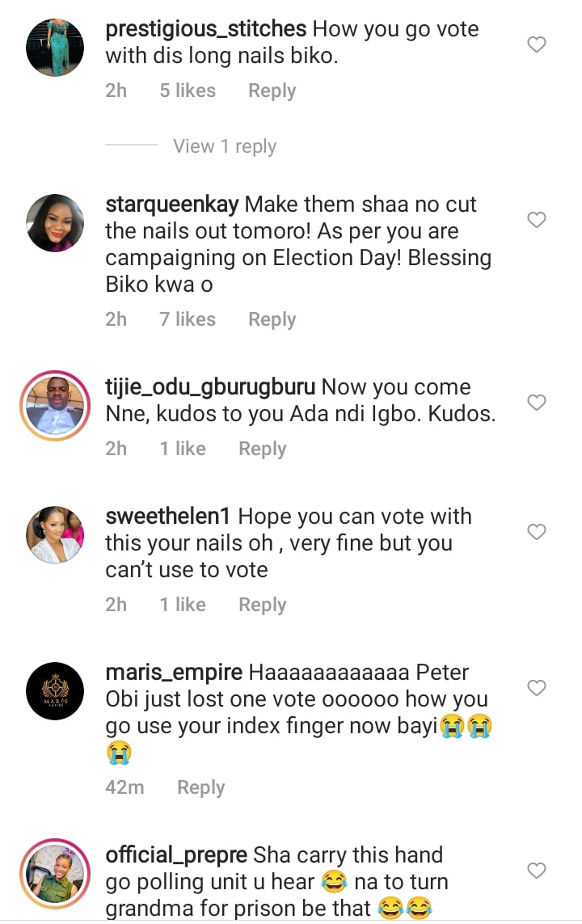Open sweethelen1's profile photo
The width and height of the screenshot is (582, 924).
coord(56,535)
